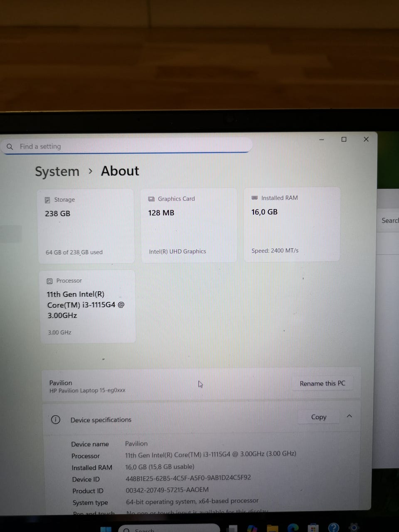Select the Product ID value 00342-20749-57215-AAOEM
399x532 pixels.
click(167, 490)
